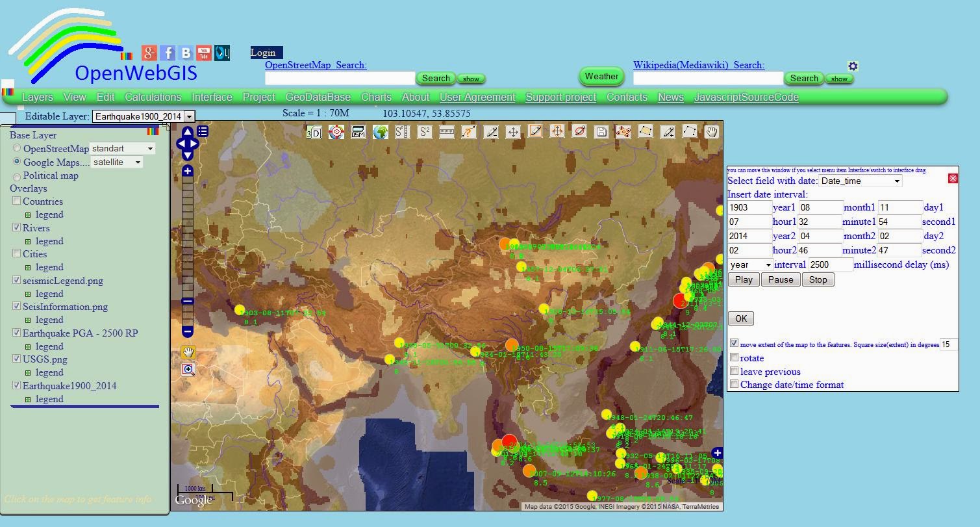Select the draw polygon tool

pyautogui.click(x=646, y=132)
